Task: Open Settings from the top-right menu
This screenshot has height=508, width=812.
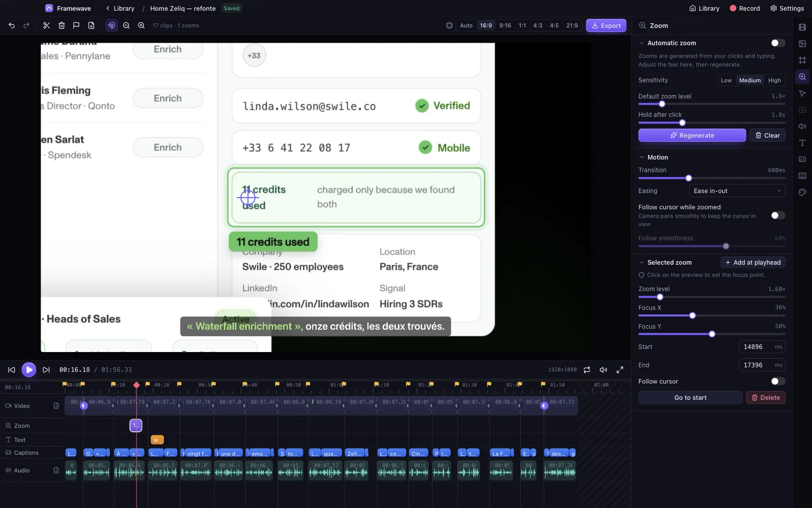Action: tap(787, 9)
